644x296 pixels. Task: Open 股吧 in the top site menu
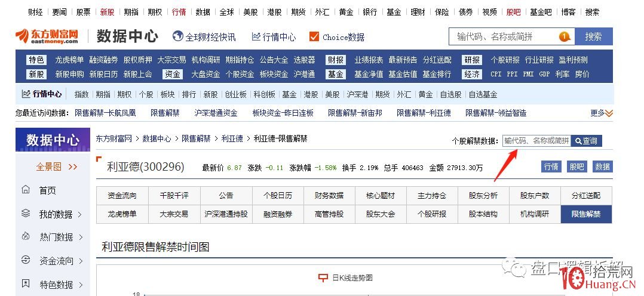click(x=513, y=13)
